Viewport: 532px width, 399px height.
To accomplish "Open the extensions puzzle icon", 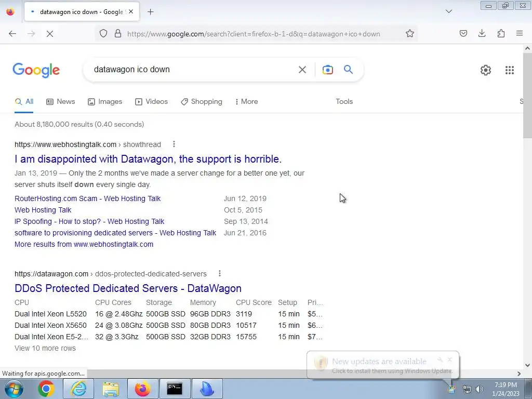I will pyautogui.click(x=501, y=33).
